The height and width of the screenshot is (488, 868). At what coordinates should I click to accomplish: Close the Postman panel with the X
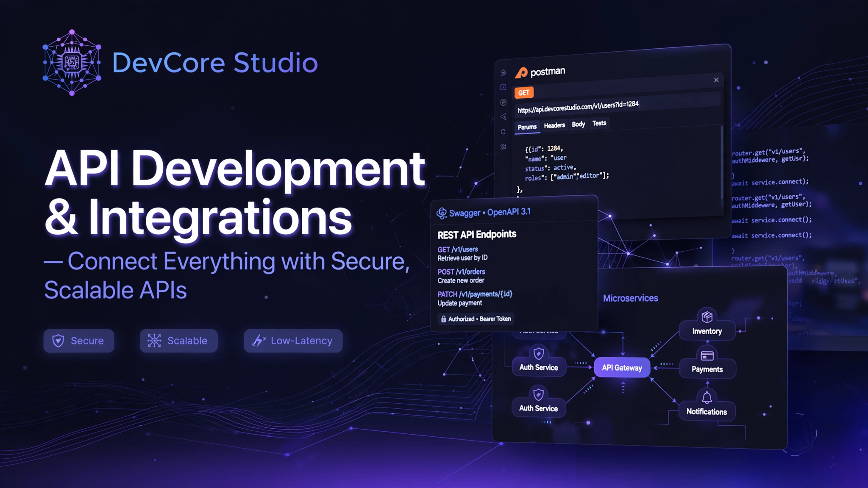coord(716,80)
